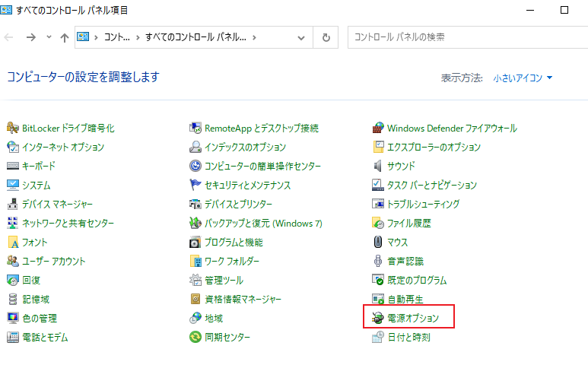Click the セキュリティとメンテナンス flag icon
The width and height of the screenshot is (588, 384).
[x=195, y=185]
